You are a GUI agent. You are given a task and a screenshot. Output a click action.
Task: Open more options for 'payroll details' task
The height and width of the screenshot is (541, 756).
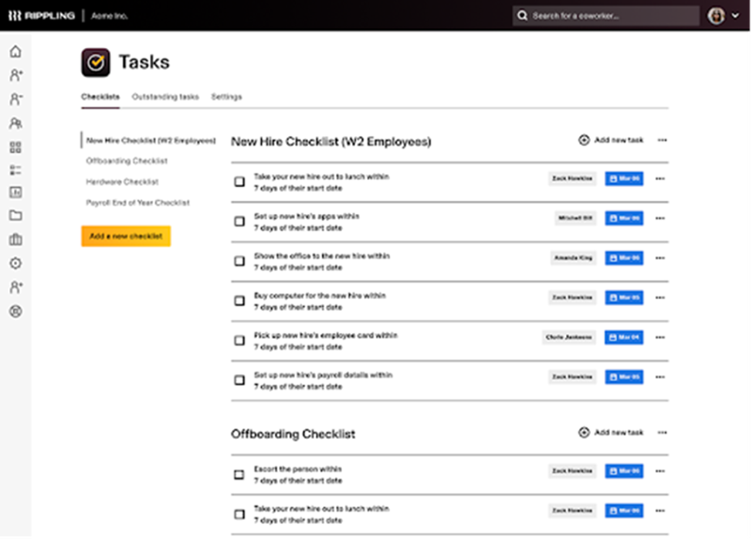pos(660,376)
